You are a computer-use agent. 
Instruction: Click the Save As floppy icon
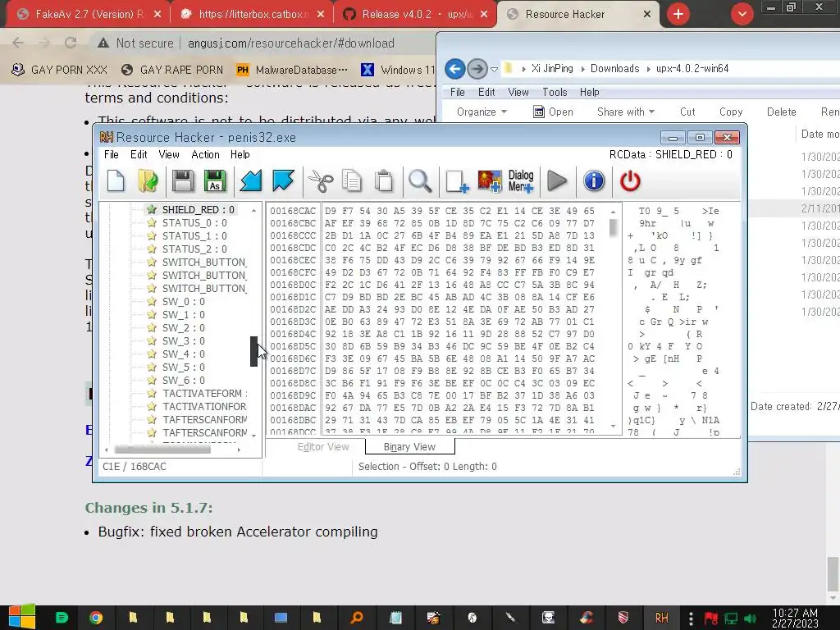(215, 181)
